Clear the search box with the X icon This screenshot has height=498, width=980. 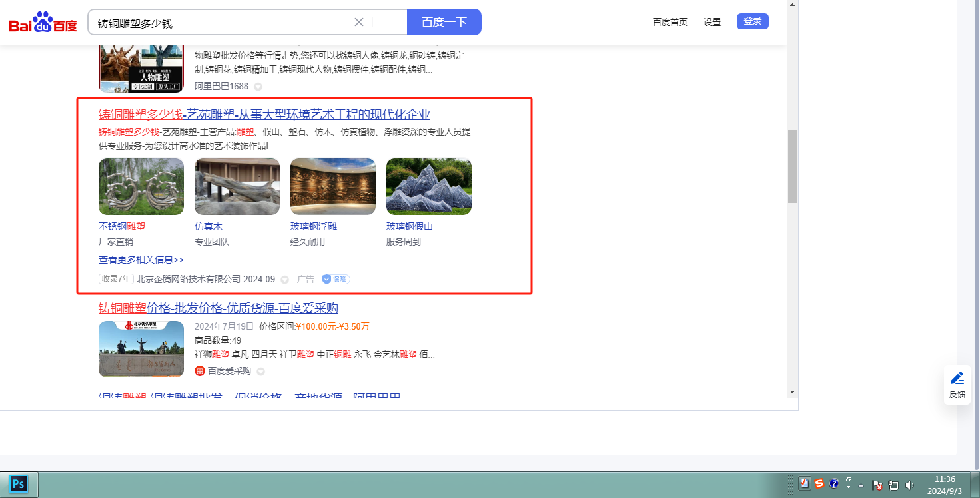click(x=359, y=22)
